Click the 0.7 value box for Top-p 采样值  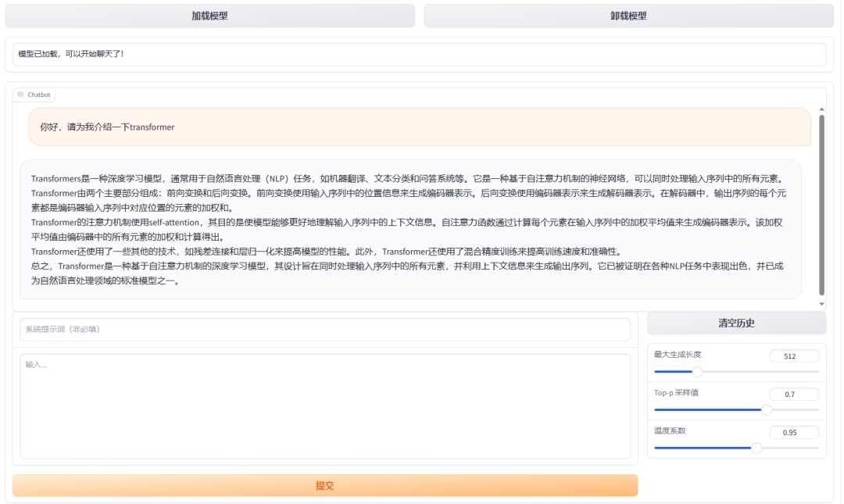[794, 394]
